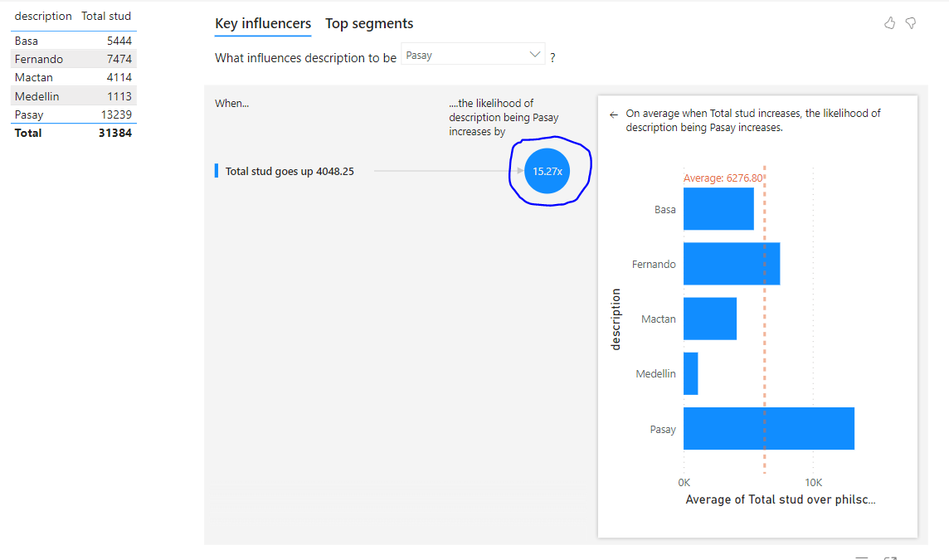
Task: Click the Mactan bar in the chart
Action: click(x=710, y=319)
